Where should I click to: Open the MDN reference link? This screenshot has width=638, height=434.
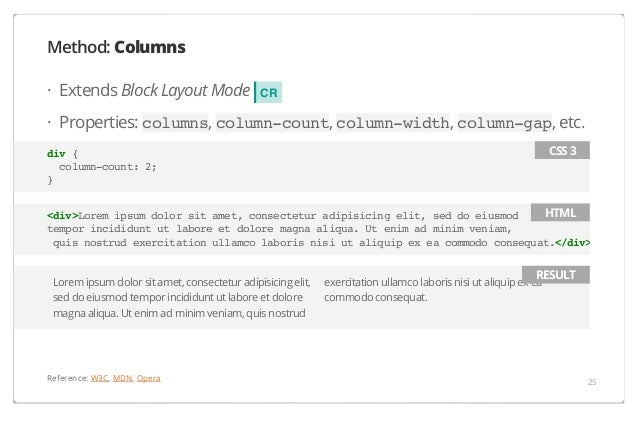coord(122,378)
